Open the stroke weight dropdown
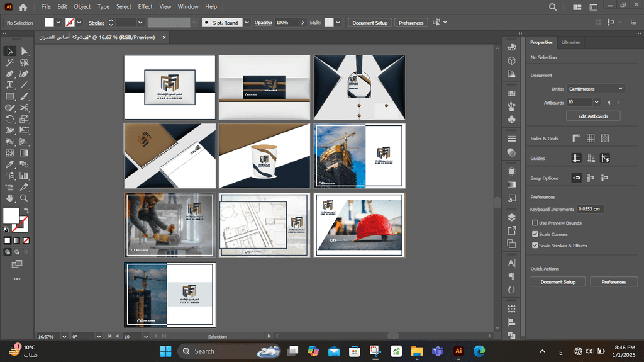The image size is (644, 362). pos(140,23)
